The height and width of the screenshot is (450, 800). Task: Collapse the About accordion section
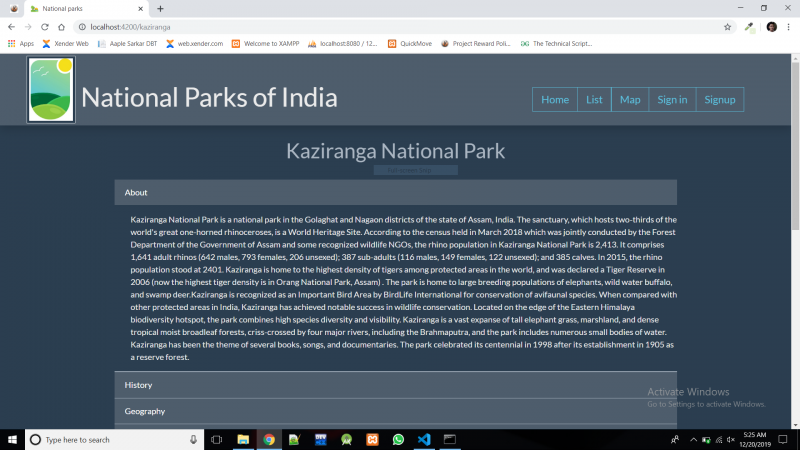click(x=395, y=192)
